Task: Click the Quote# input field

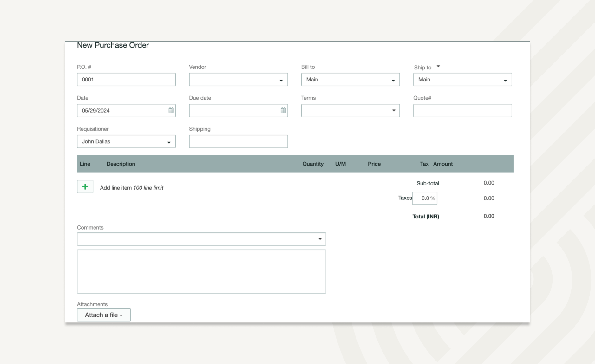Action: [x=462, y=111]
